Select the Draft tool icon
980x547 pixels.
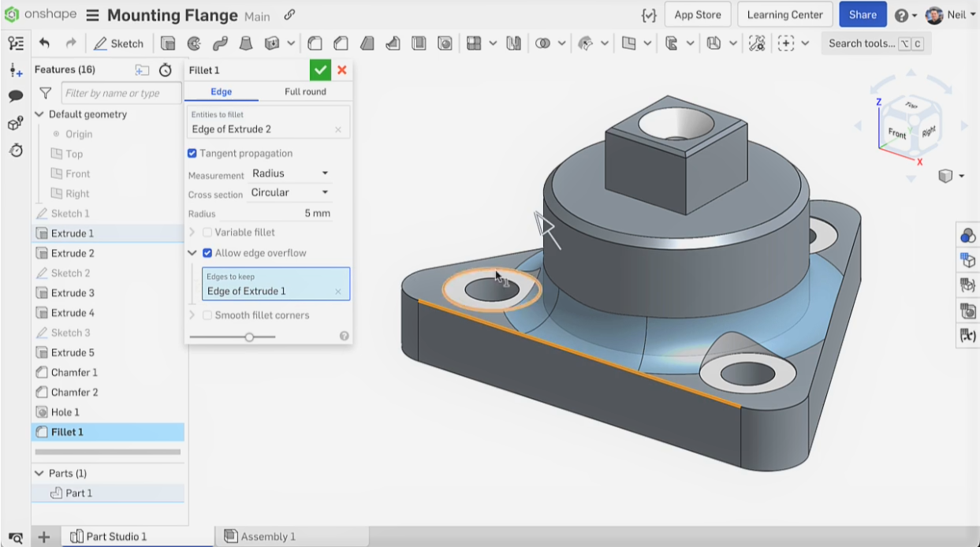(367, 43)
